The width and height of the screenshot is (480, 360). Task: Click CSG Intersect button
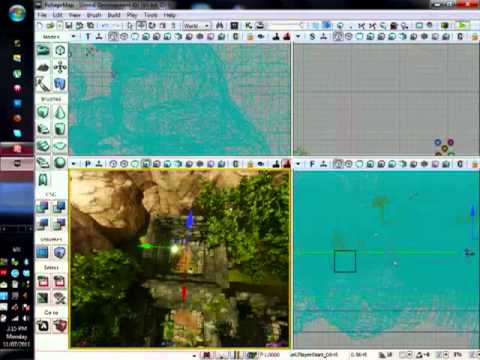(43, 224)
